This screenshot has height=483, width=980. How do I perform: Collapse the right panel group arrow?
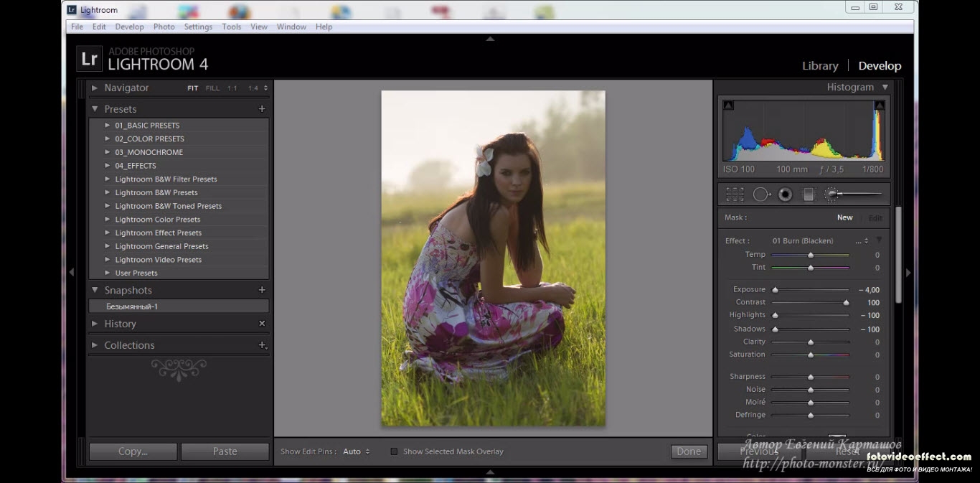[x=908, y=273]
